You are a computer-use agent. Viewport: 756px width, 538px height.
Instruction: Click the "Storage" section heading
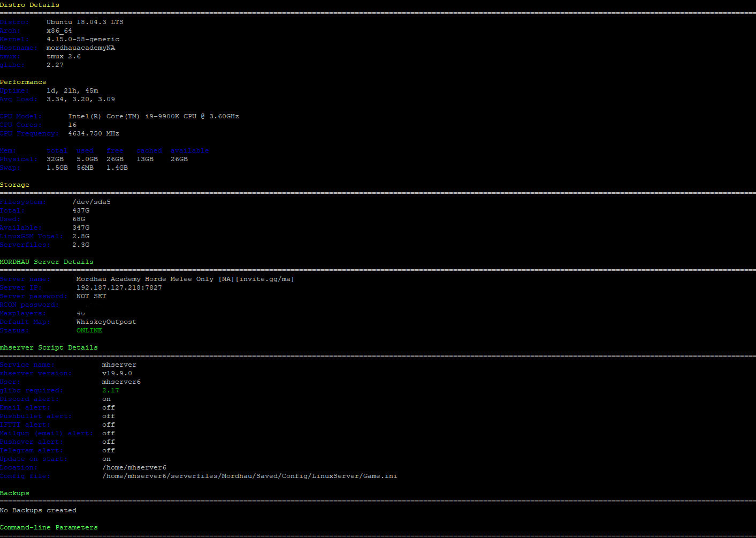(14, 185)
